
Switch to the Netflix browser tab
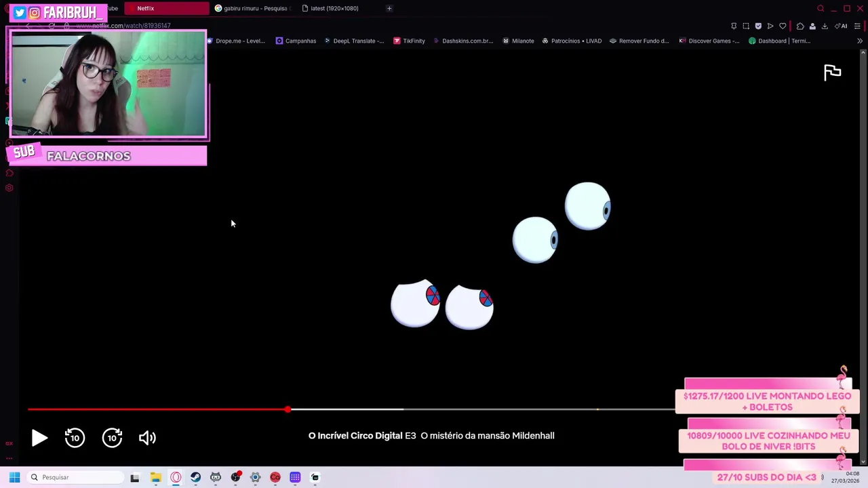coord(166,8)
